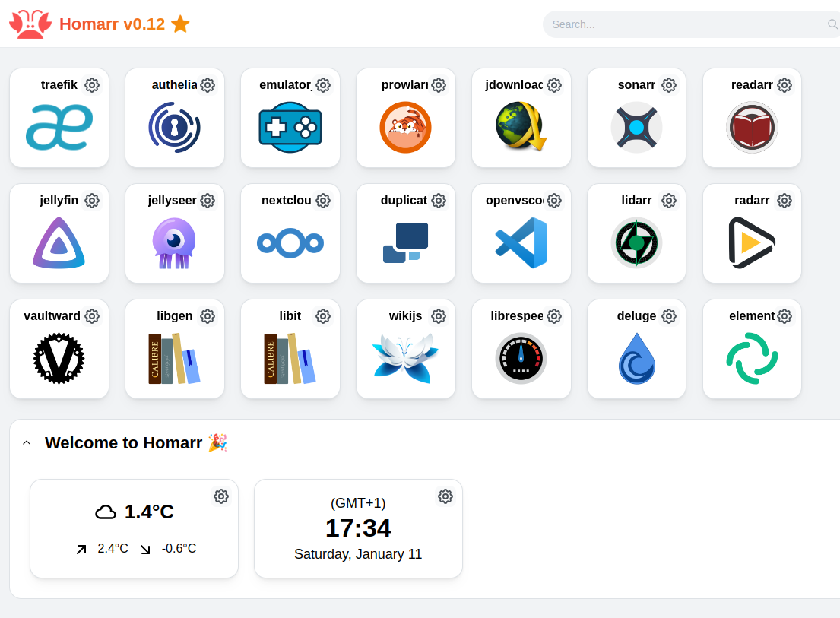Launch the Element chat app icon
This screenshot has height=618, width=840.
click(x=752, y=358)
